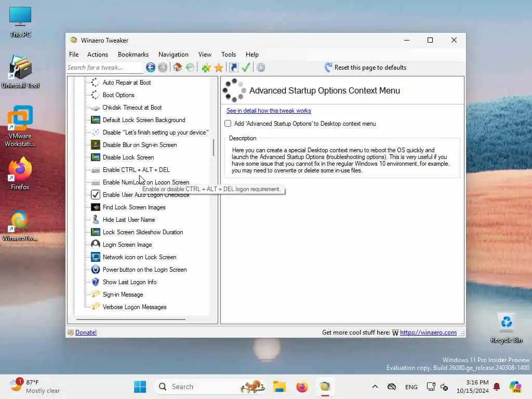
Task: Click the WinaeroTweaker desktop shortcut
Action: 20,225
